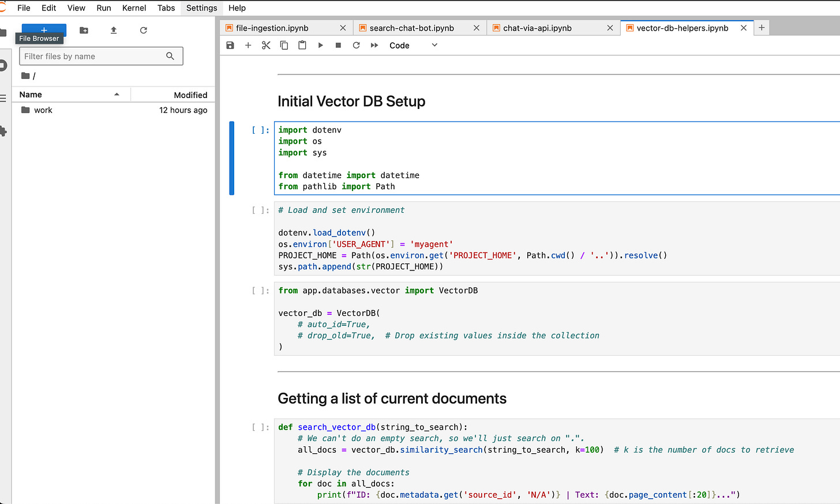The image size is (840, 504).
Task: Interrupt the kernel with stop button
Action: pos(338,46)
